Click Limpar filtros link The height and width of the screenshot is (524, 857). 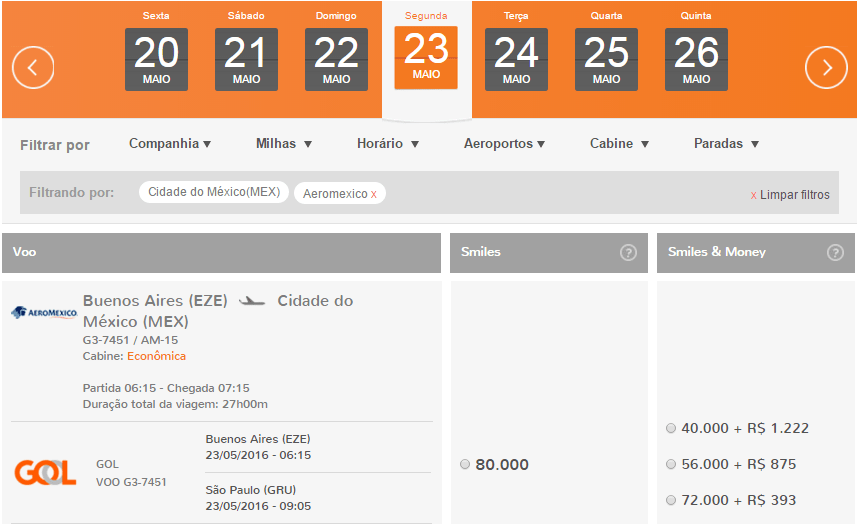click(x=790, y=195)
